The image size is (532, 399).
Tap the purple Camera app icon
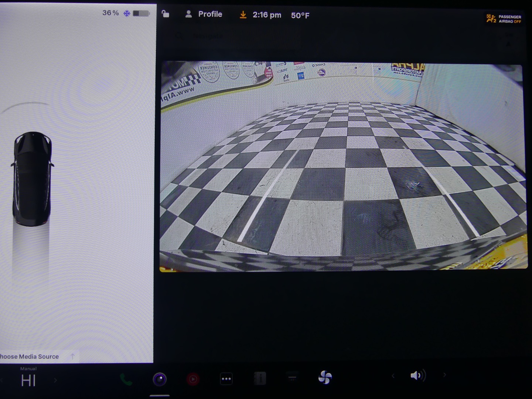(160, 379)
